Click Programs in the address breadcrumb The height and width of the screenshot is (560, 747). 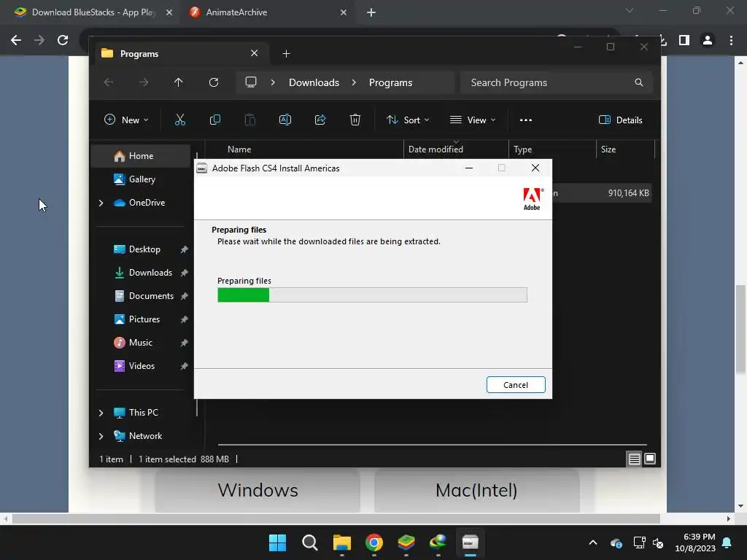[x=391, y=82]
